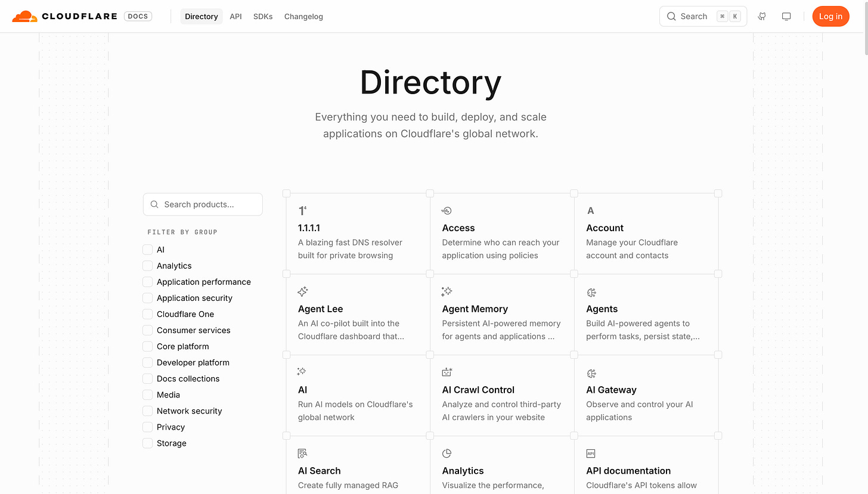This screenshot has width=868, height=494.
Task: Click 'A blazing fast DNS resolver' description
Action: pos(350,249)
